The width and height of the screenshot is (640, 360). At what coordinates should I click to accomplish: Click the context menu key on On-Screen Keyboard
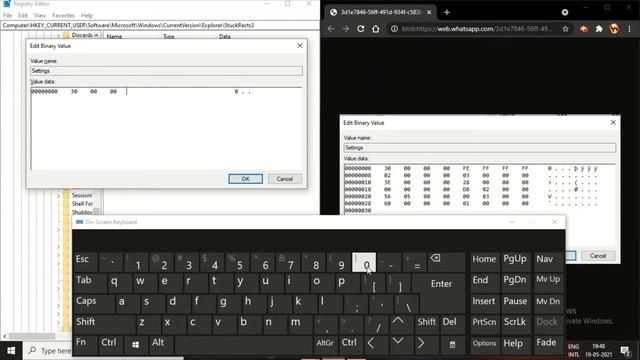pos(452,345)
